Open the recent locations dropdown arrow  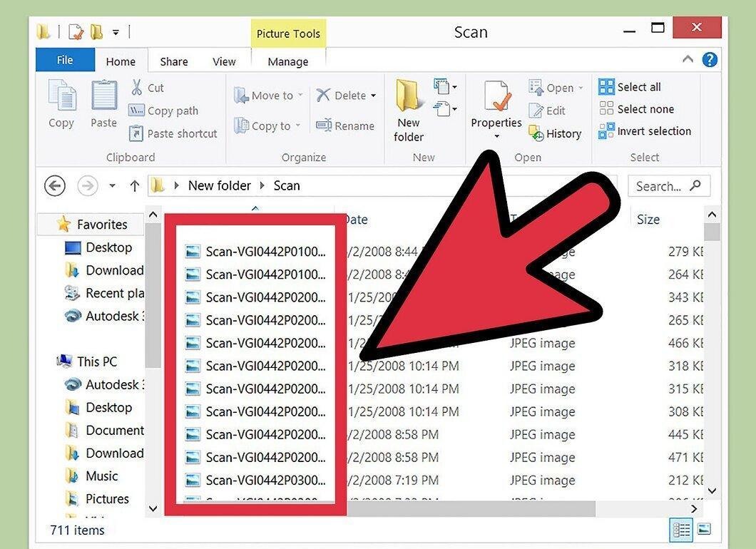point(113,185)
